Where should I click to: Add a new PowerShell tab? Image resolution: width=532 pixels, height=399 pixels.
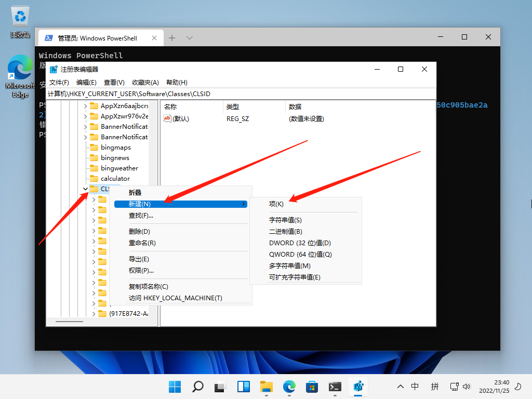[x=172, y=37]
